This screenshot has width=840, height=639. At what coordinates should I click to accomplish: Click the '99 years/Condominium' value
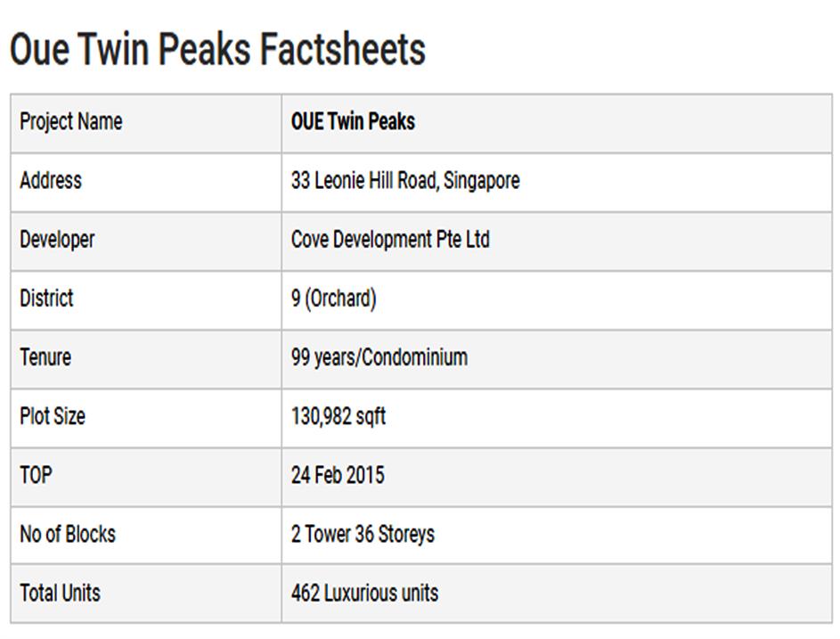click(379, 357)
